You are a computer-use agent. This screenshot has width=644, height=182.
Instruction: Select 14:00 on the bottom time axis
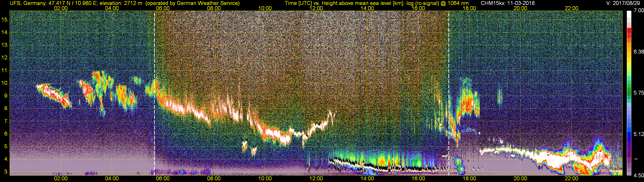[367, 179]
